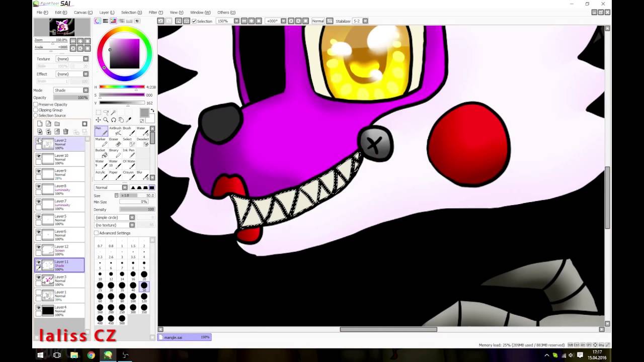This screenshot has width=644, height=362.
Task: Open the 150% zoom level dropdown
Action: [227, 21]
